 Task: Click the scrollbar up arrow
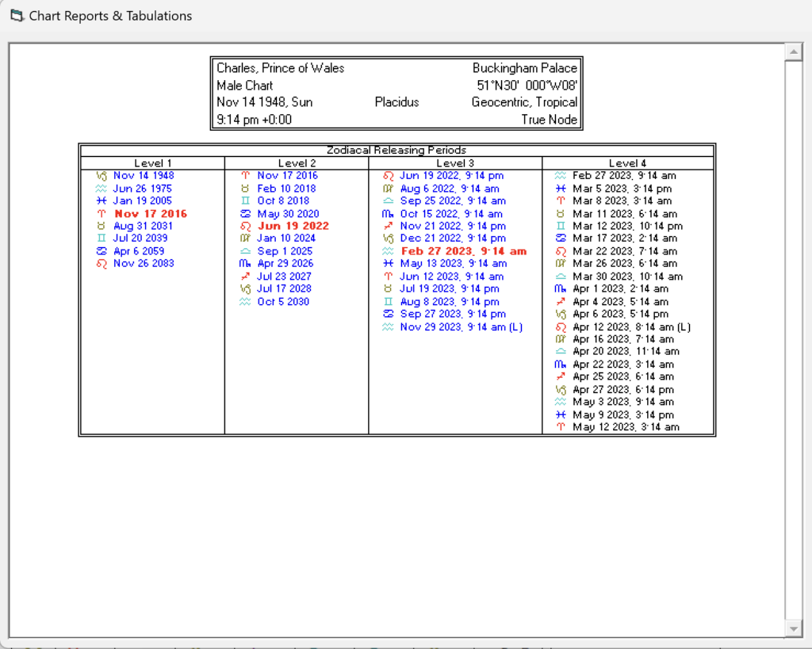(x=792, y=52)
